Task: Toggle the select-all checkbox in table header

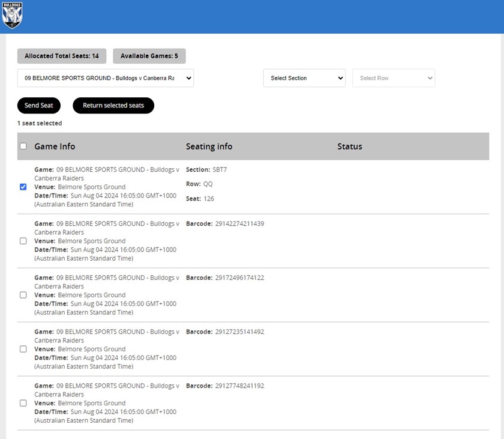Action: [x=23, y=147]
